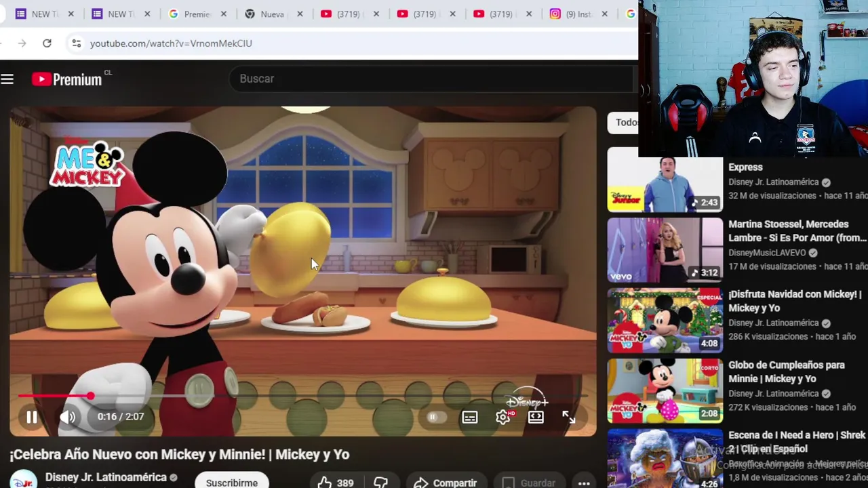Close the Premier Google tab
This screenshot has height=488, width=868.
[224, 14]
